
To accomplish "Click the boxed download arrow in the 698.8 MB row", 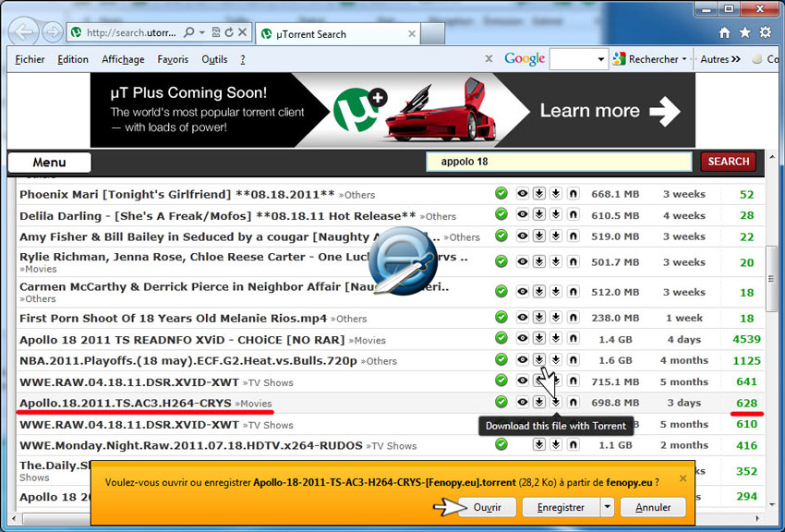I will [x=538, y=402].
